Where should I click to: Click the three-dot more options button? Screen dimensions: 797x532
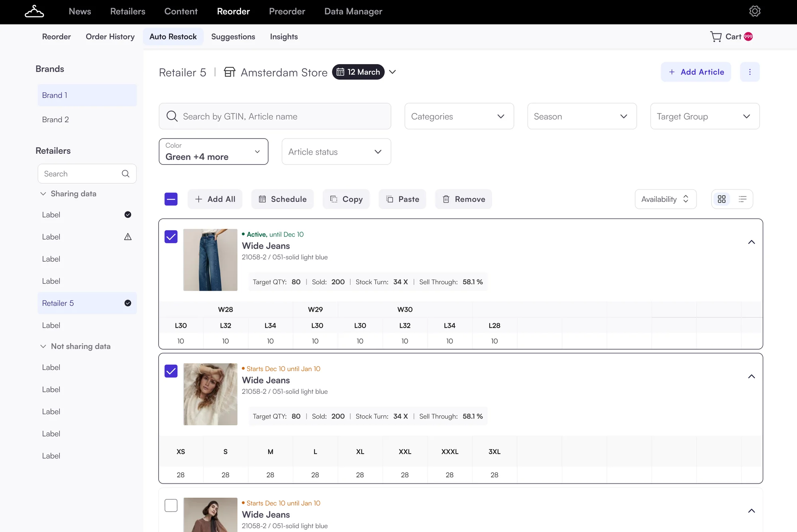(750, 72)
